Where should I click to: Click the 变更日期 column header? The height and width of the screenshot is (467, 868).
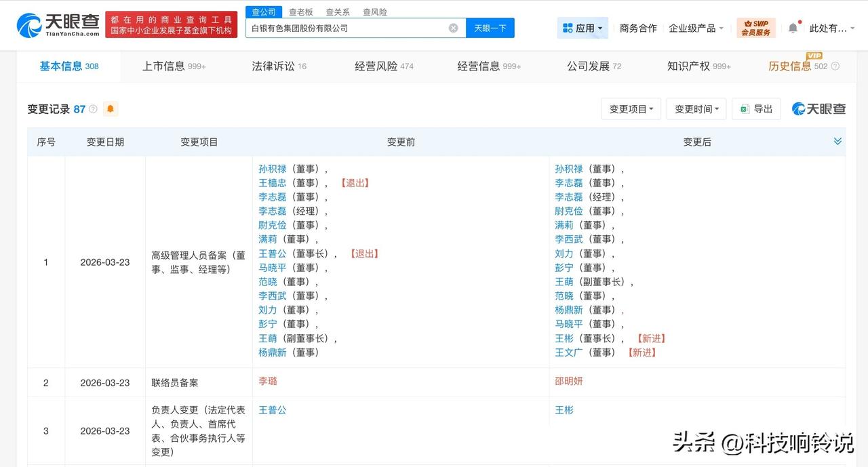tap(105, 142)
